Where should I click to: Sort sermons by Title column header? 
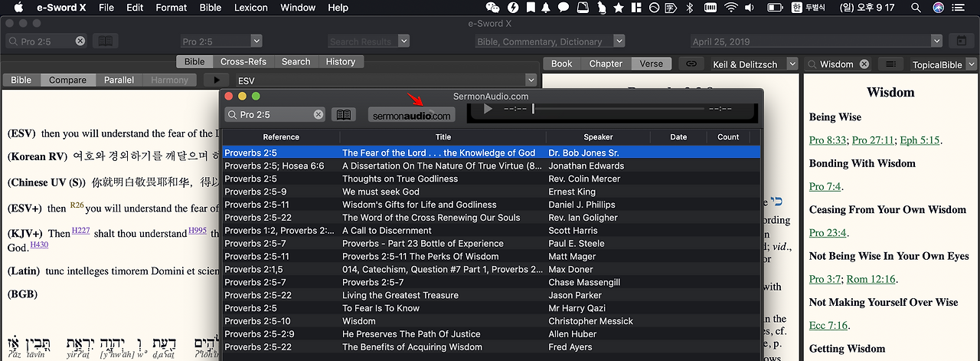(x=443, y=137)
